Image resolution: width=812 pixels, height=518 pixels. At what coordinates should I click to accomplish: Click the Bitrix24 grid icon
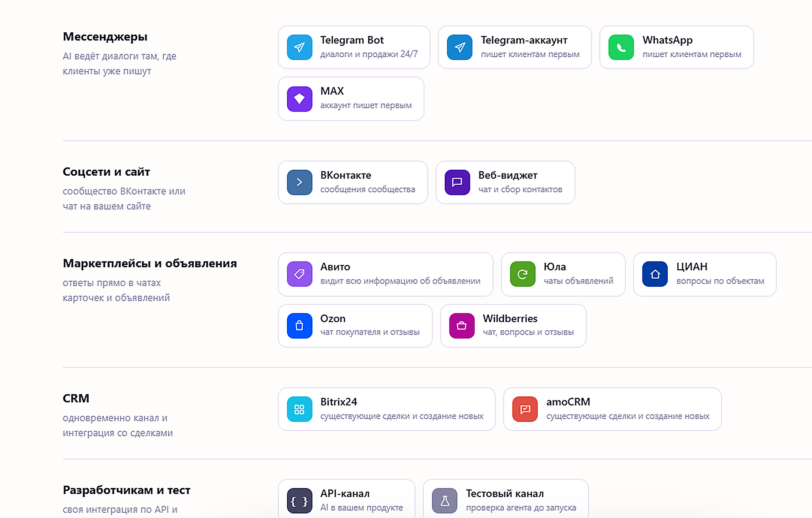tap(299, 409)
